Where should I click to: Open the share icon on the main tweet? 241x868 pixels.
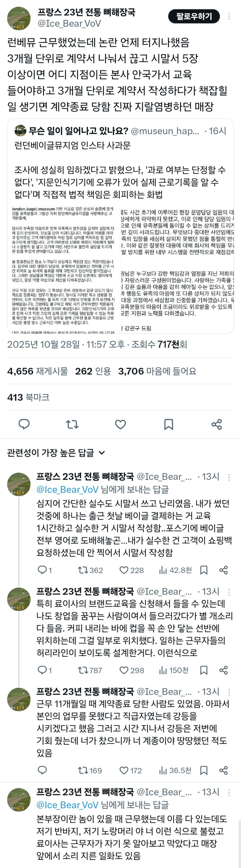coord(217,425)
